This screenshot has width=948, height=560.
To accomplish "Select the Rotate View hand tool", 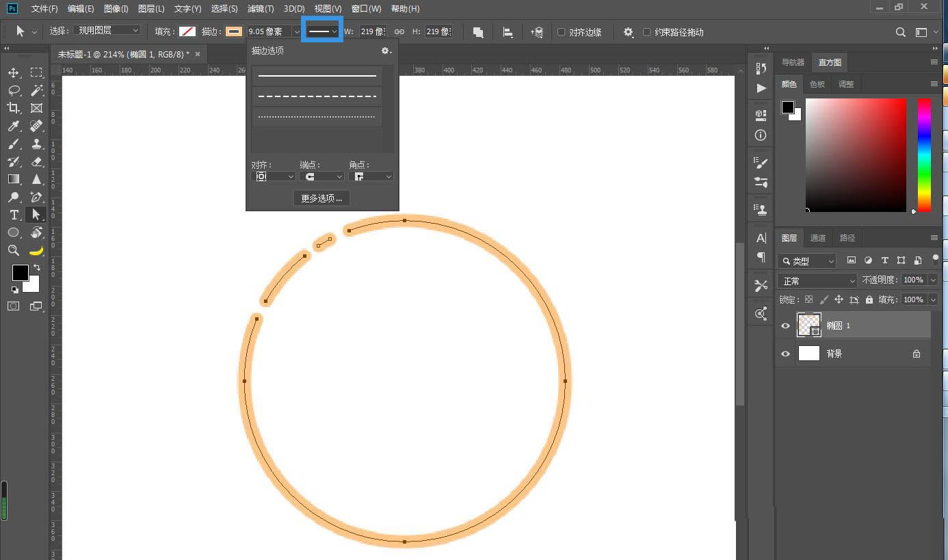I will pos(36,232).
